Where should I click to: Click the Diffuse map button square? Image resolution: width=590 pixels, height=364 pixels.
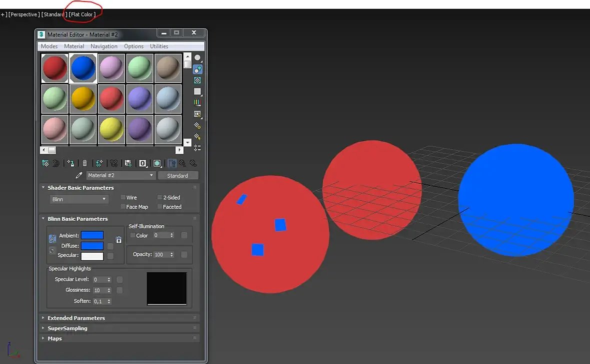click(110, 246)
